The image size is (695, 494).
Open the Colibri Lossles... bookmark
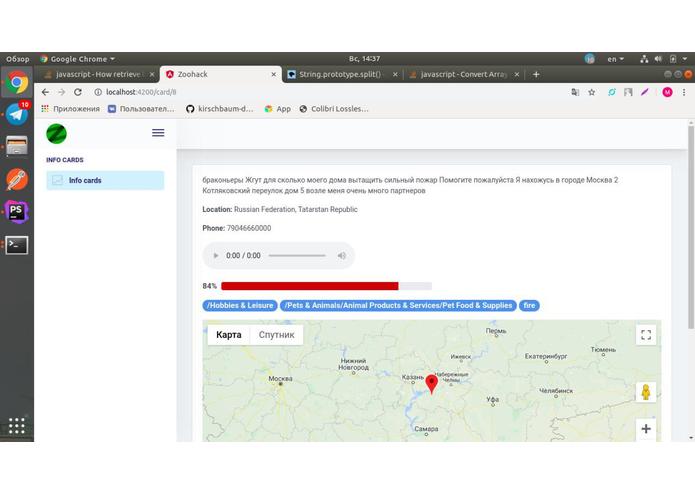[x=334, y=109]
